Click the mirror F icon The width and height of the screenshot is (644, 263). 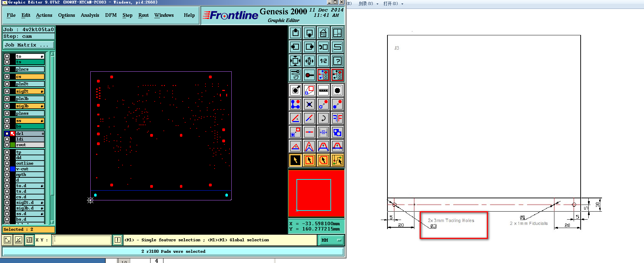point(337,118)
